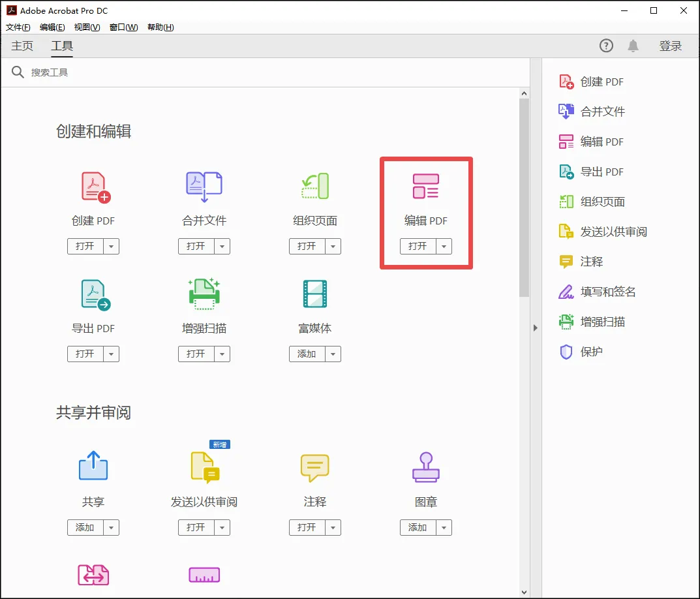Open the notifications bell icon
The height and width of the screenshot is (599, 700).
[633, 46]
